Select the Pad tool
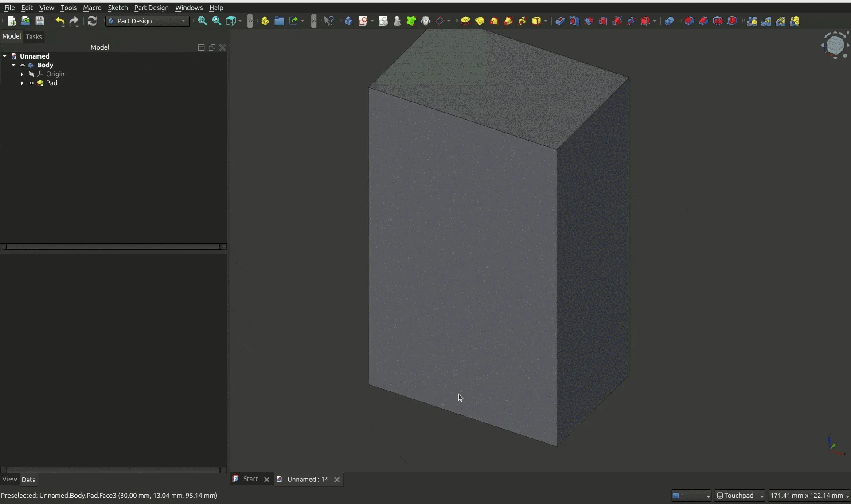Image resolution: width=851 pixels, height=504 pixels. (465, 21)
